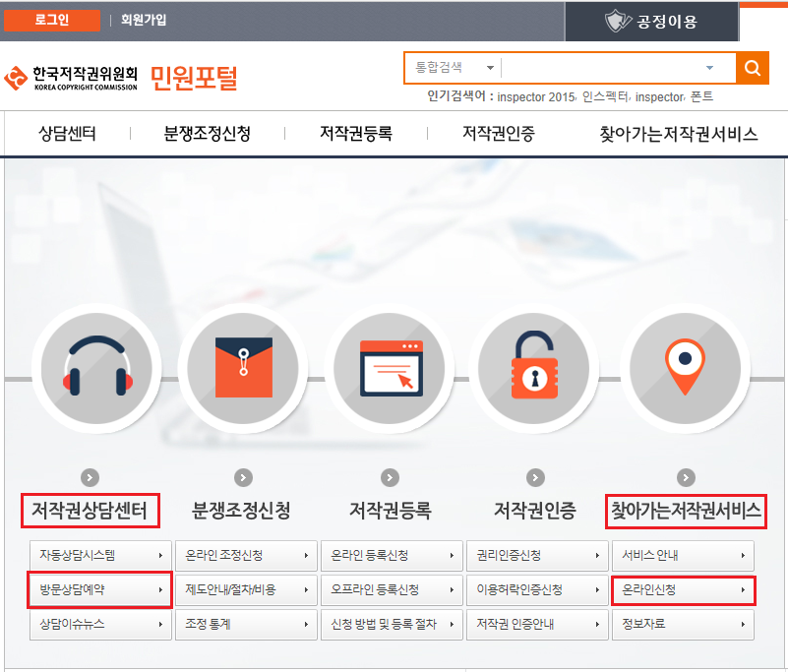The image size is (788, 672).
Task: Click the 방문상담예약 button
Action: [97, 589]
